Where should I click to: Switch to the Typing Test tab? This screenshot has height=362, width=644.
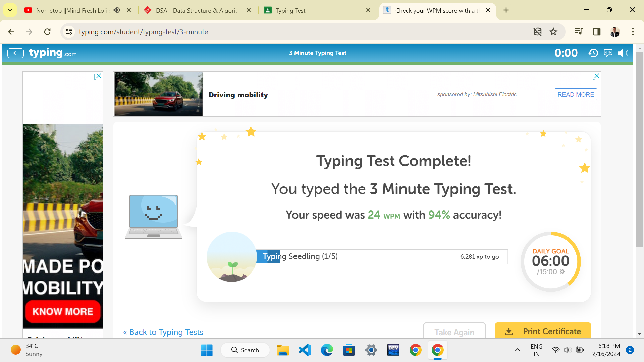coord(290,10)
